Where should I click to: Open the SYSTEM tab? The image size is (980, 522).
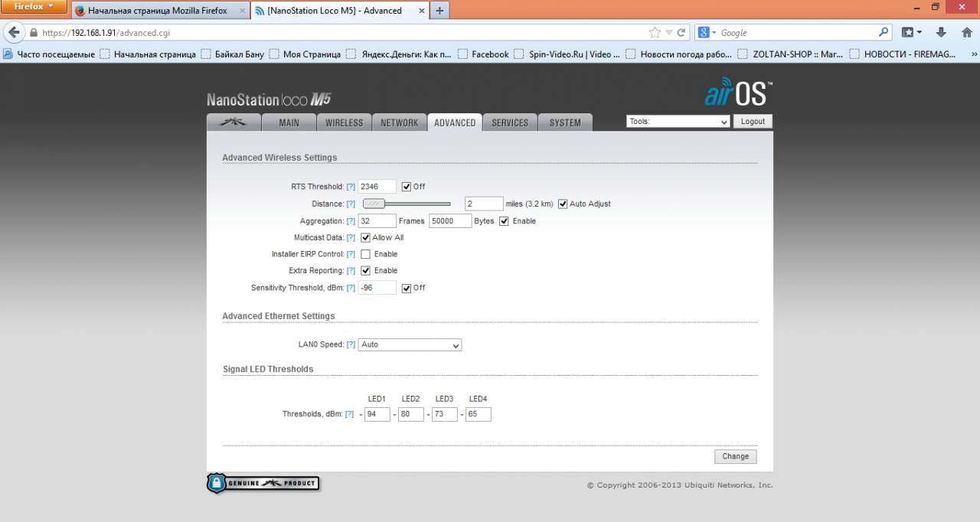(x=565, y=122)
